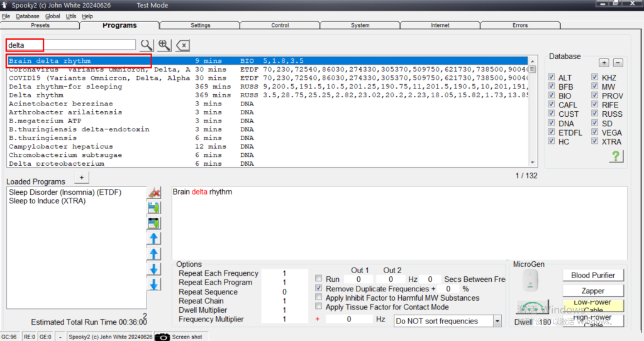This screenshot has width=644, height=341.
Task: Enable Apply Tissue Factor for Contact Mode
Action: click(319, 307)
